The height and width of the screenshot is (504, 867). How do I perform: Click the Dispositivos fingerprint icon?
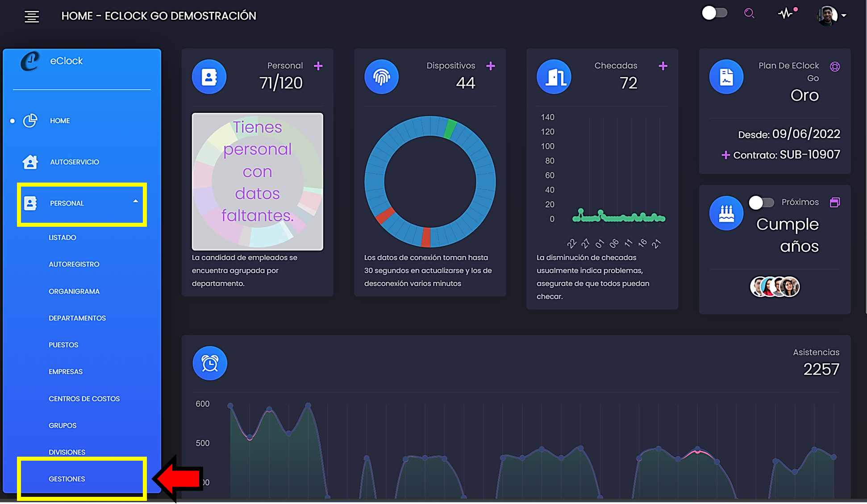pyautogui.click(x=381, y=77)
